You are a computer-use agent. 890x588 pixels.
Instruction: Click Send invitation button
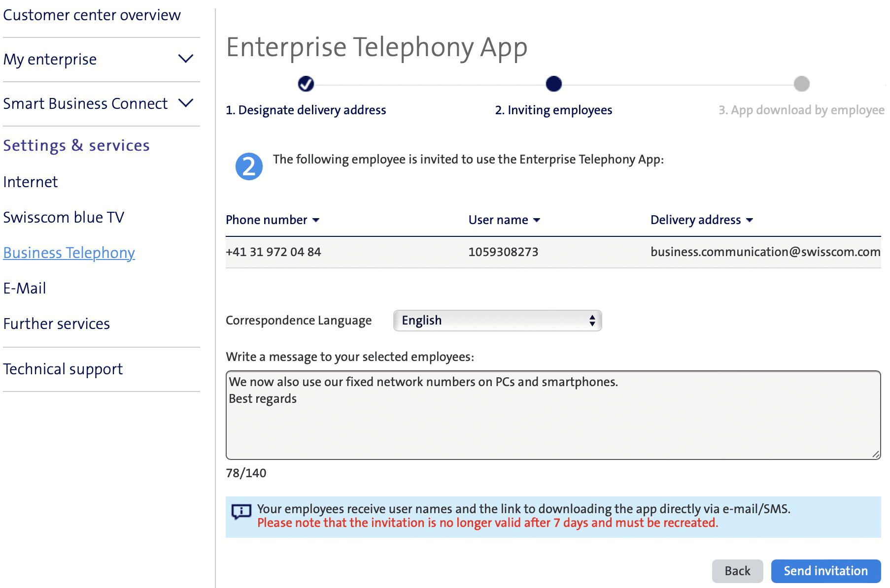tap(826, 571)
